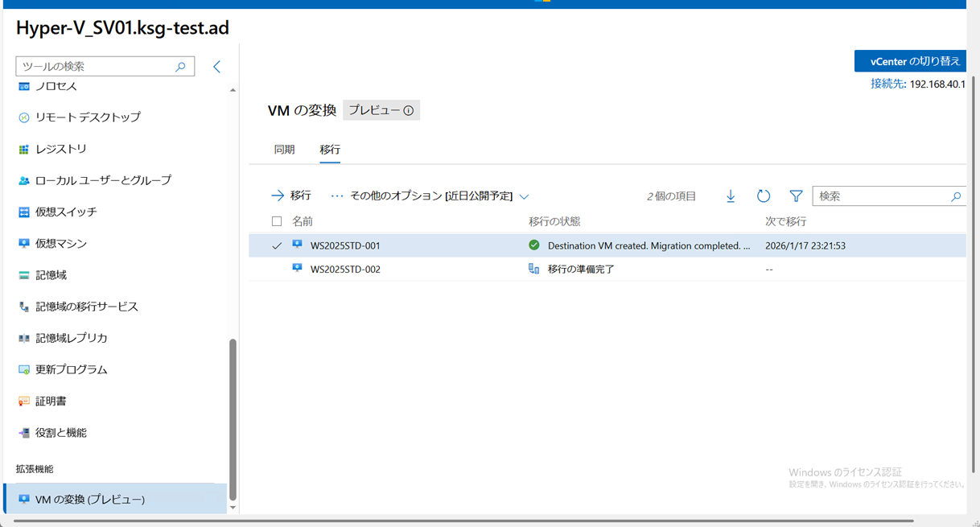Click the search magnifier in tool search

point(181,67)
